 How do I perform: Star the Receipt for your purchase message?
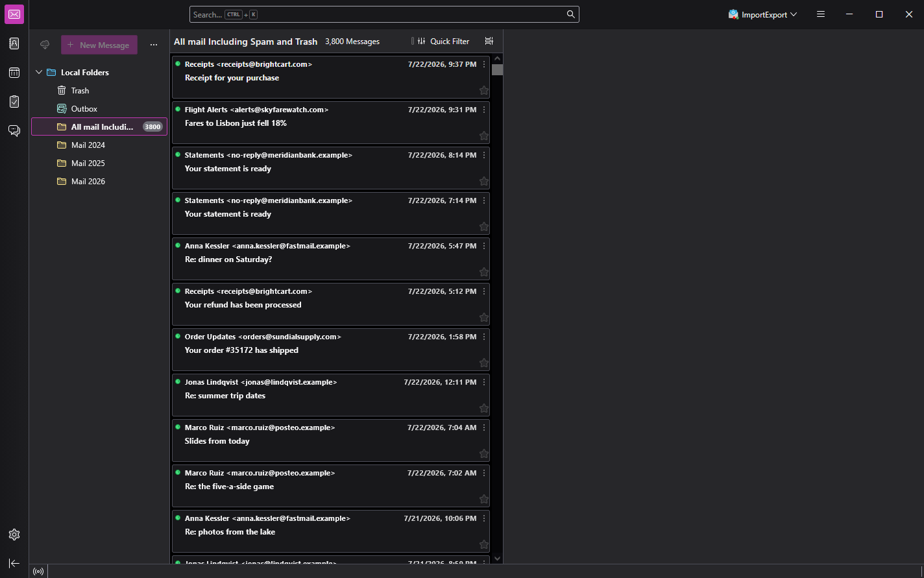[483, 91]
